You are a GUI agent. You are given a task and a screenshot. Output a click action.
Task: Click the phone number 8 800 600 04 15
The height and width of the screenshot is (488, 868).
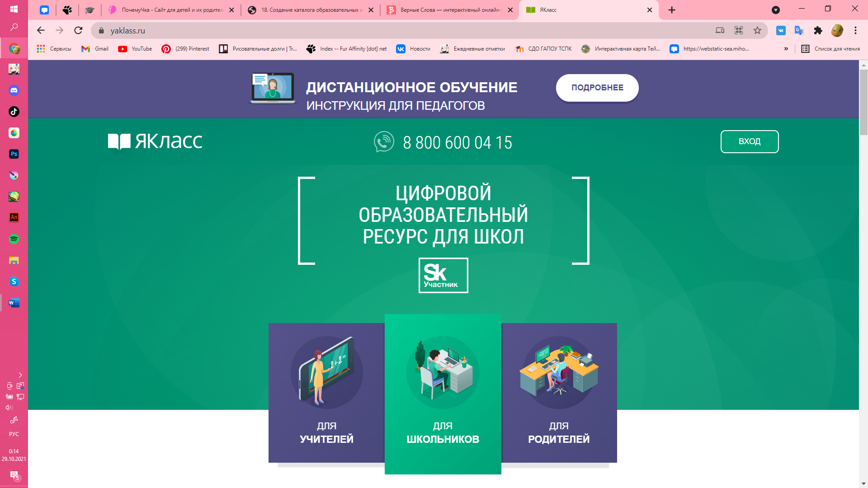pos(458,143)
